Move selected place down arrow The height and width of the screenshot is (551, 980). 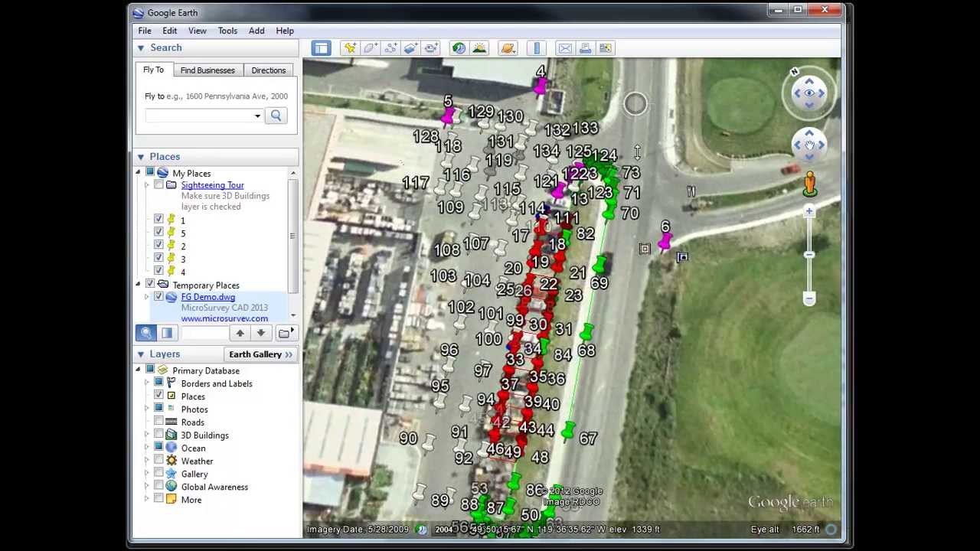[x=261, y=333]
